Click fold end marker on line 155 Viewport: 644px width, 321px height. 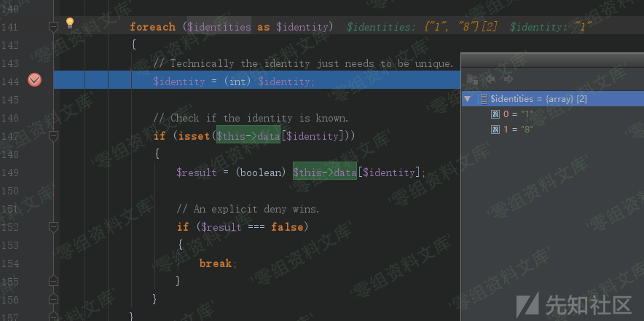coord(53,281)
